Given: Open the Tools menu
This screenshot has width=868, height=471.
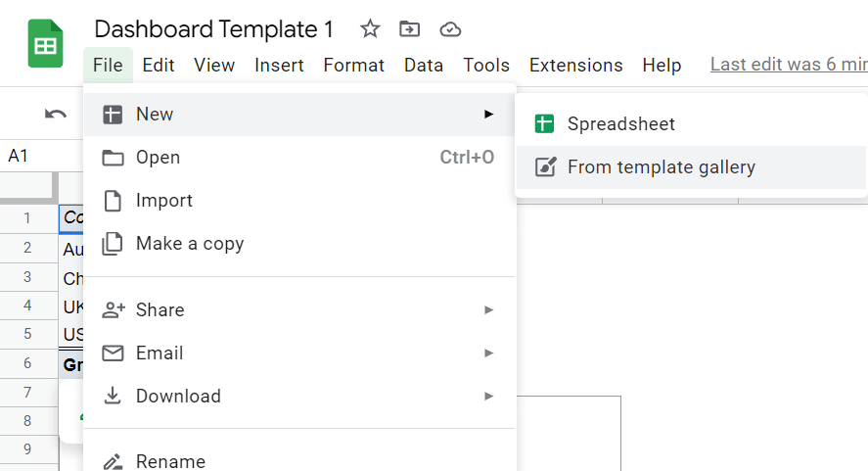Looking at the screenshot, I should (x=486, y=66).
